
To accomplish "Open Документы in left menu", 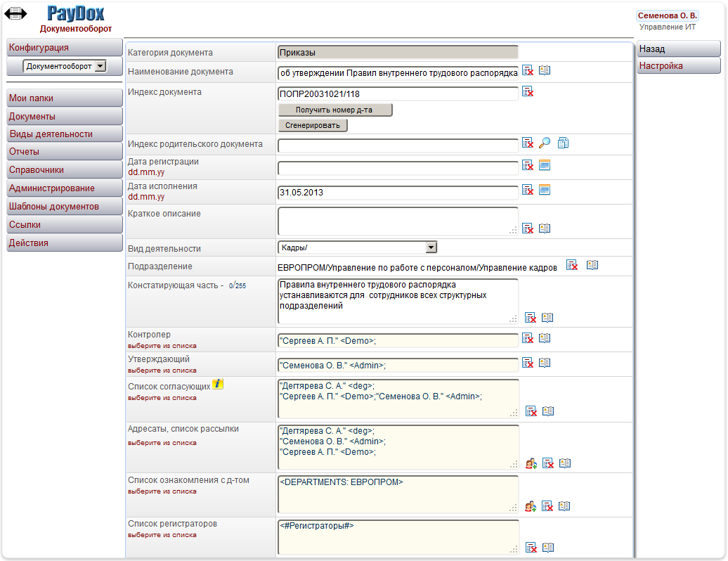I will [x=64, y=117].
